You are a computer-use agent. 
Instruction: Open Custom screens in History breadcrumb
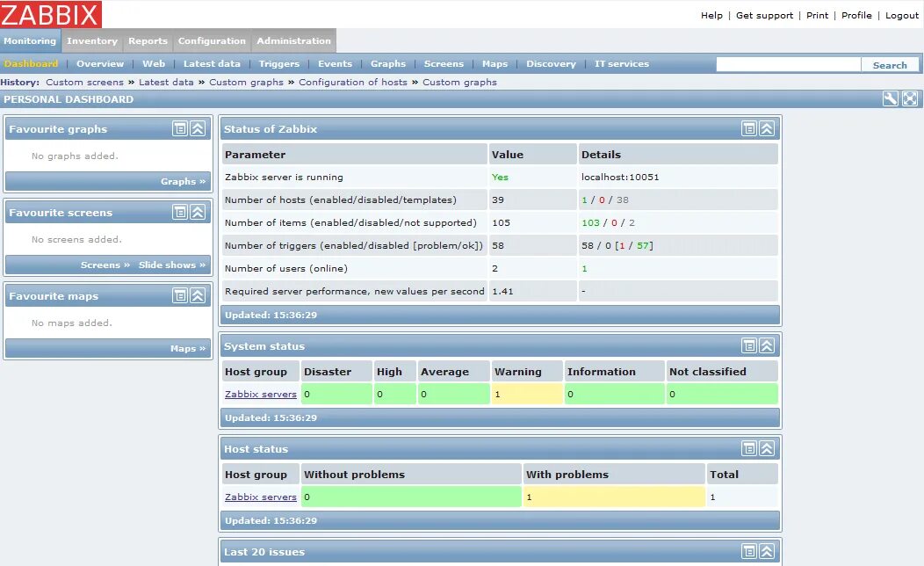click(x=85, y=82)
